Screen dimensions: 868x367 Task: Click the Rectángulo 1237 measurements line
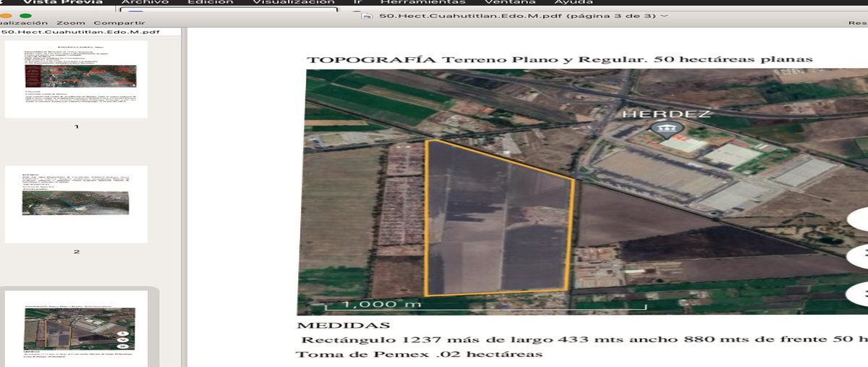coord(584,339)
